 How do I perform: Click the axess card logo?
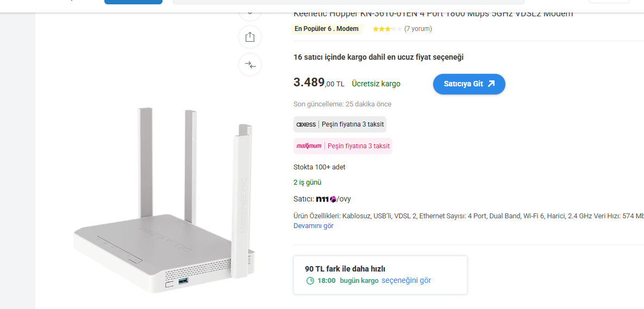[306, 124]
